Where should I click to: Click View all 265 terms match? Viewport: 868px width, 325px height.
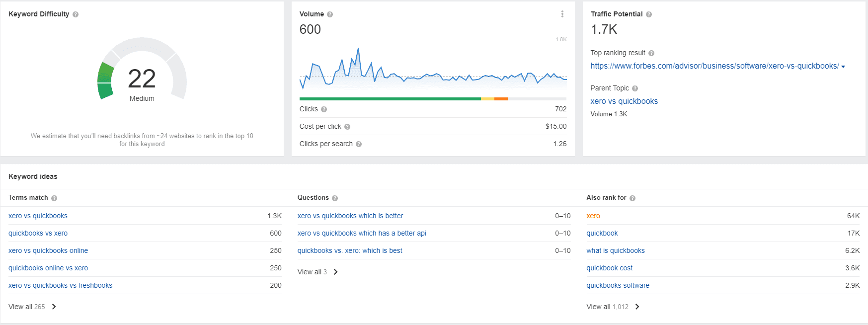(27, 307)
